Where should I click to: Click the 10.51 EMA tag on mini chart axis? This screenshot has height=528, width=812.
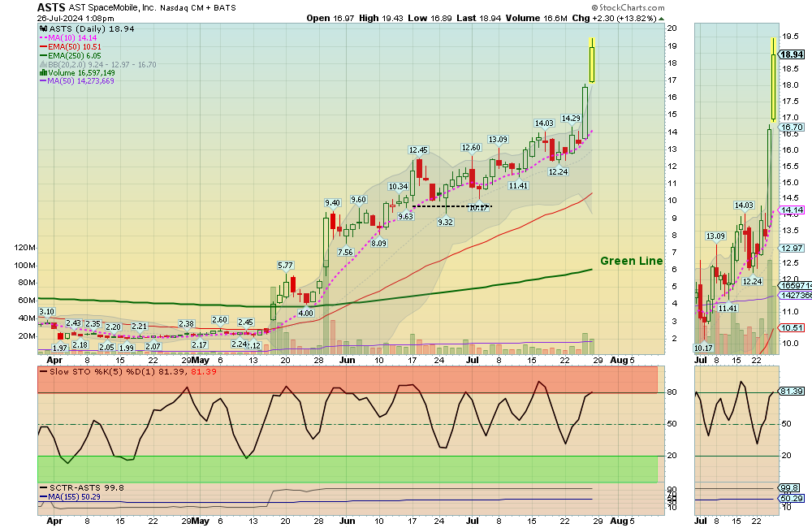click(x=793, y=327)
